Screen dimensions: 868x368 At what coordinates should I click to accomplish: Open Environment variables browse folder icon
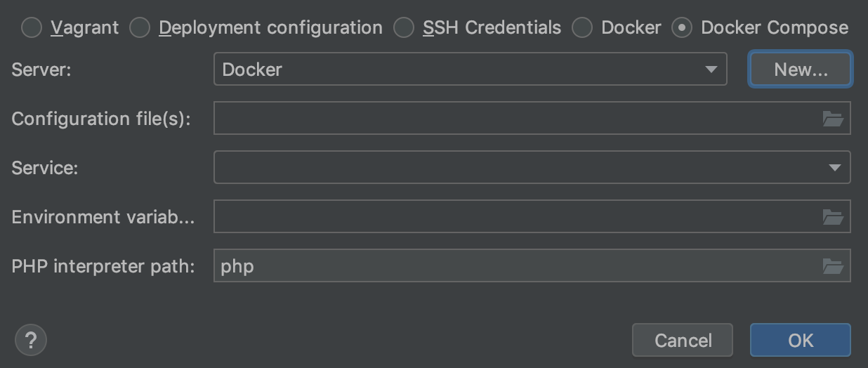pyautogui.click(x=833, y=217)
